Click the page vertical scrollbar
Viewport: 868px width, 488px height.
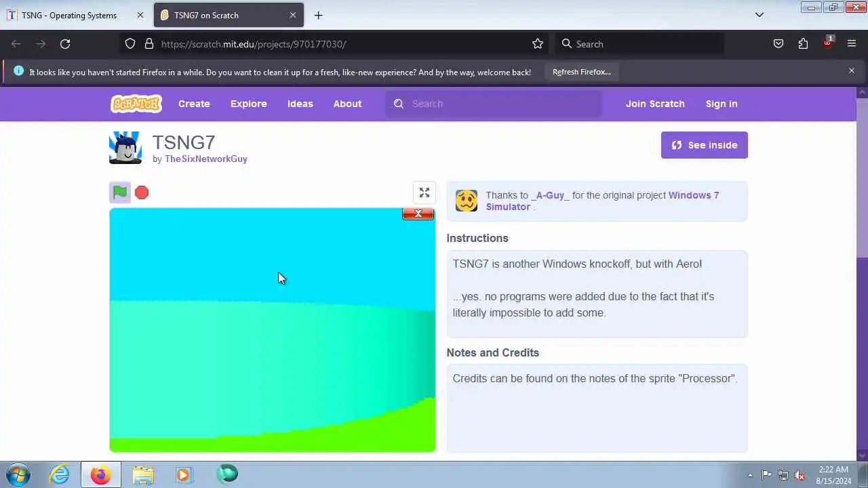pyautogui.click(x=863, y=178)
